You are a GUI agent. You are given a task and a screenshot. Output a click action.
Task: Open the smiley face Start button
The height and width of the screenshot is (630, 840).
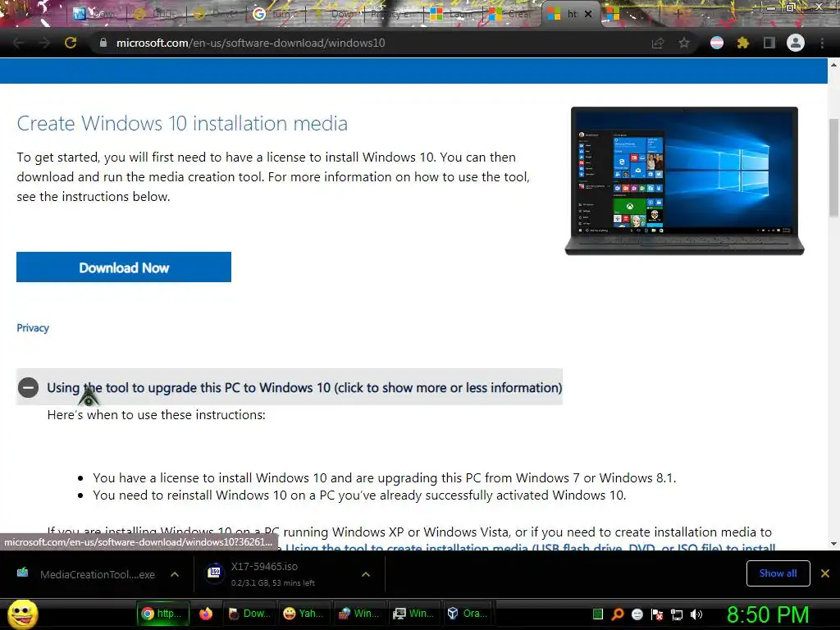[x=22, y=614]
